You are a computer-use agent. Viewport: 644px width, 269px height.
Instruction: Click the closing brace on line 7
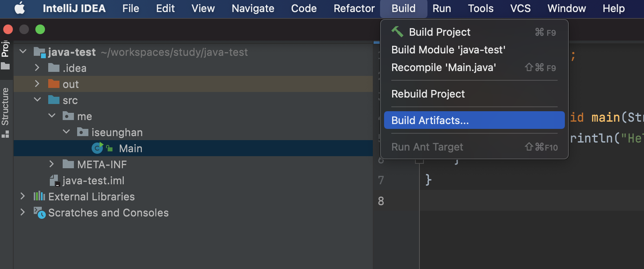428,179
